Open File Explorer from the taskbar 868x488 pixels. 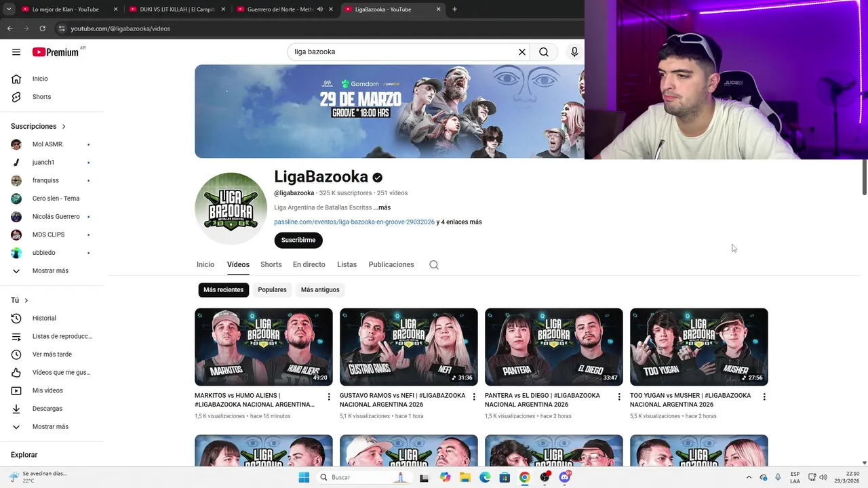pyautogui.click(x=465, y=477)
